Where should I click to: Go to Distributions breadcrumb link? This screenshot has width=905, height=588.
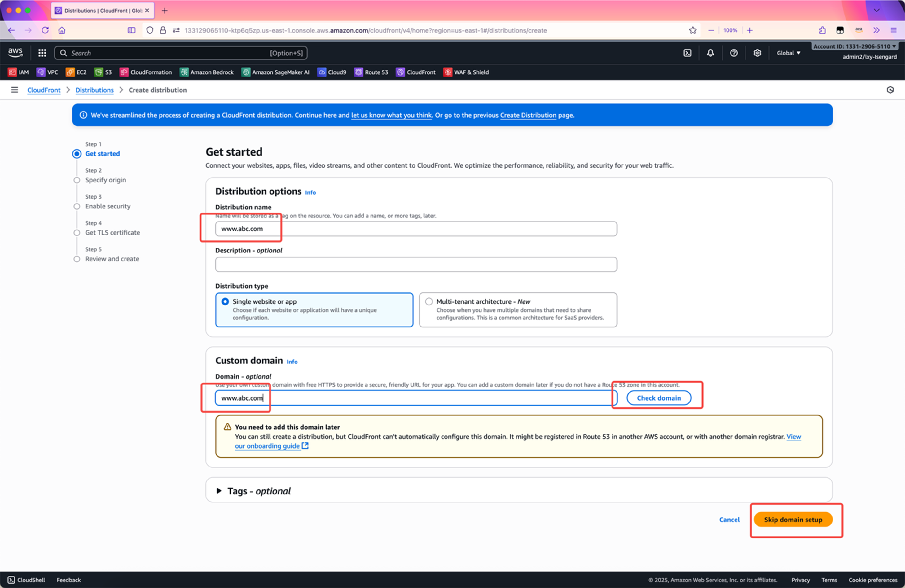[94, 90]
